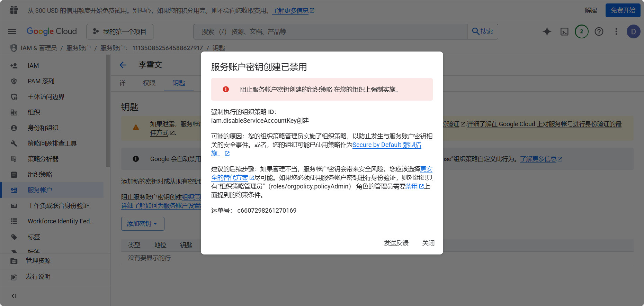Open 组织策略 in the sidebar
Screen dimensions: 644x306
pyautogui.click(x=40, y=175)
